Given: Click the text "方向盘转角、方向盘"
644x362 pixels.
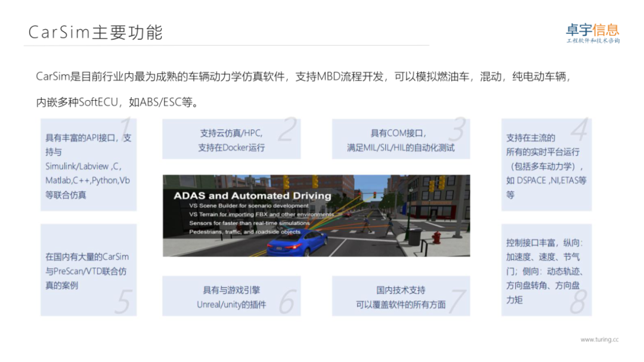Looking at the screenshot, I should point(543,286).
